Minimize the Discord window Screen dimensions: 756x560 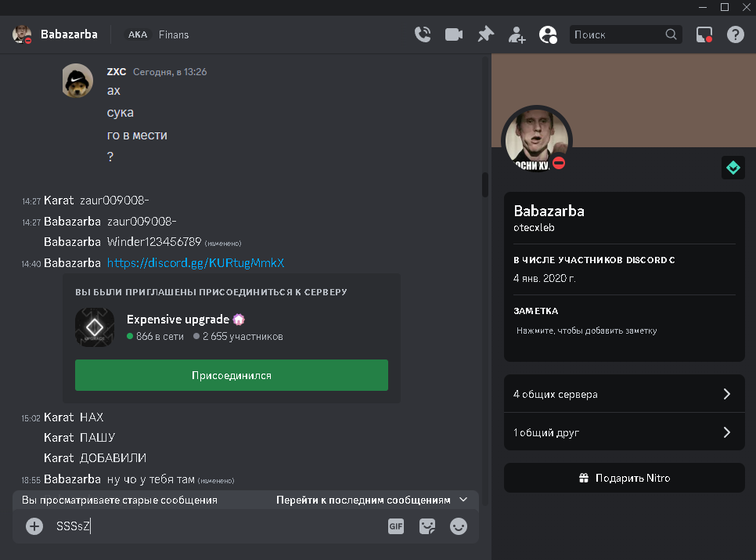(x=703, y=7)
